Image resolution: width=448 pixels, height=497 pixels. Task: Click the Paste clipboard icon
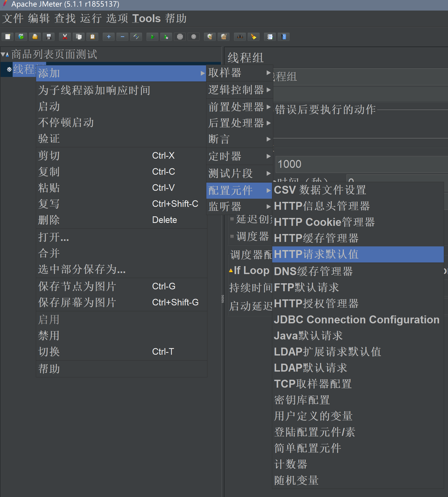(x=92, y=37)
